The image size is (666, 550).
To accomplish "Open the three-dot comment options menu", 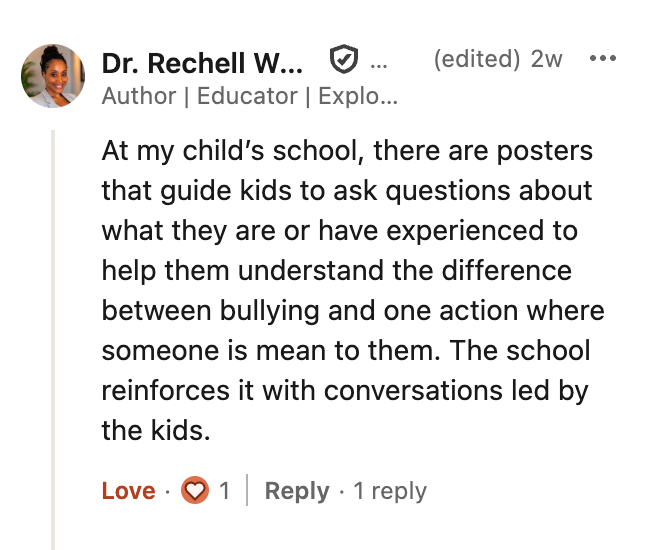I will tap(603, 58).
